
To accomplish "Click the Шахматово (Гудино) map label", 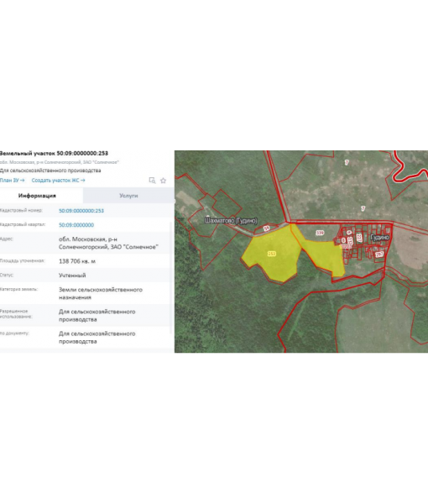I will pos(231,220).
